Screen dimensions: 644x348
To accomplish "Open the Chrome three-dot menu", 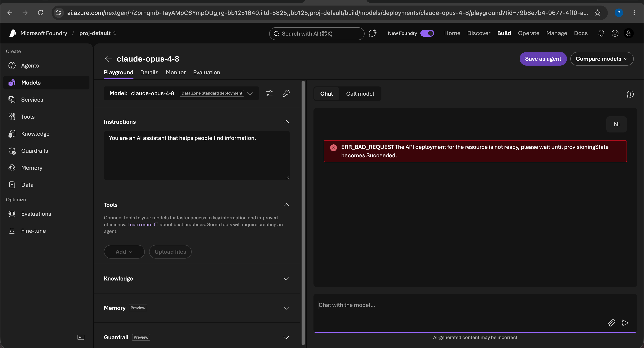I will (x=634, y=13).
